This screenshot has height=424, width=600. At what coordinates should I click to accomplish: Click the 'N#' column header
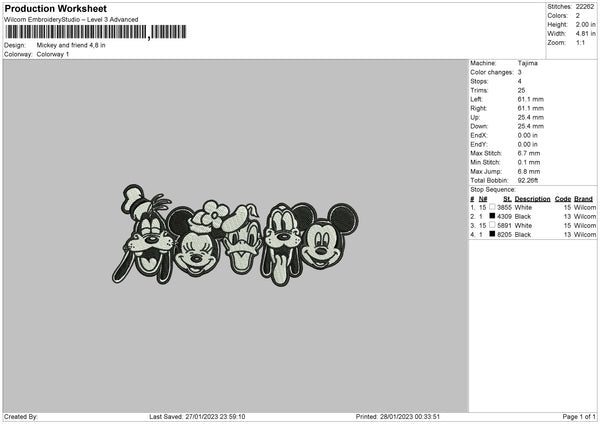[x=483, y=199]
